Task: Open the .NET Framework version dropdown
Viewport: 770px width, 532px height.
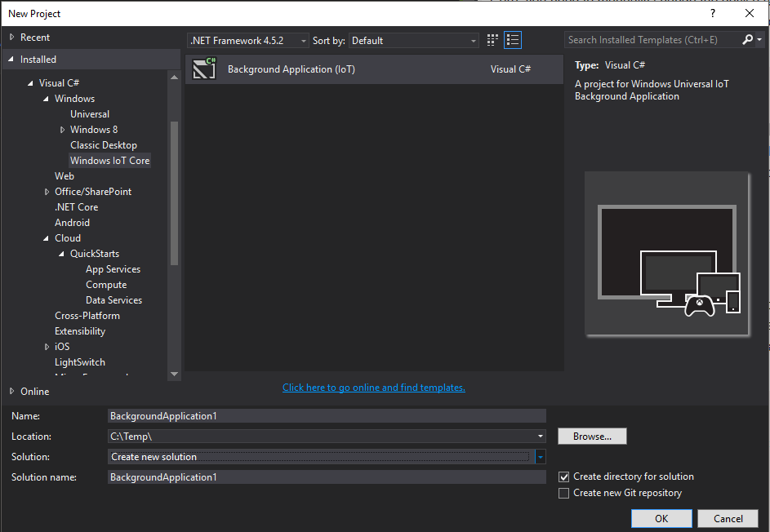Action: (x=248, y=41)
